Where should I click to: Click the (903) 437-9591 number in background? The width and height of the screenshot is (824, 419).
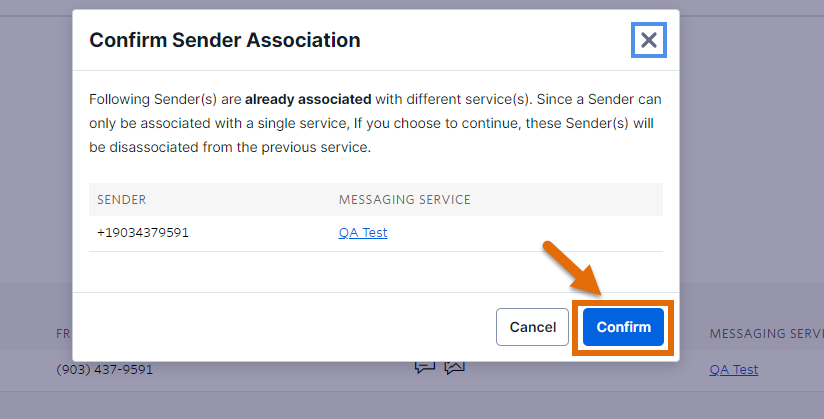(105, 370)
